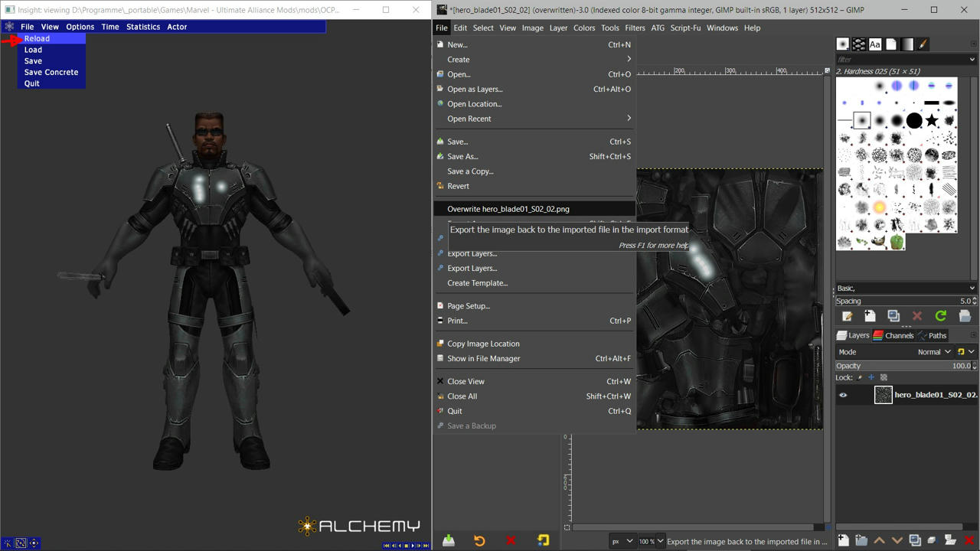Image resolution: width=980 pixels, height=551 pixels.
Task: Toggle lock pixels brush icon
Action: (860, 377)
